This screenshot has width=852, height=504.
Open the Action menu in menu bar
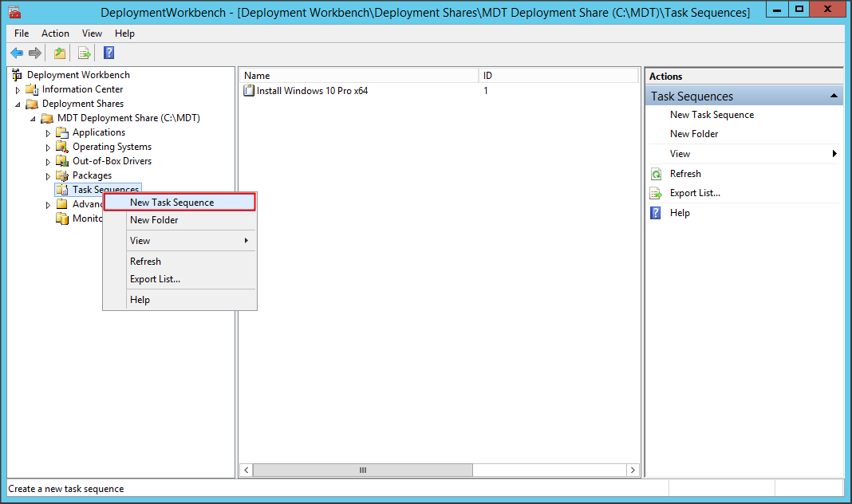click(55, 33)
